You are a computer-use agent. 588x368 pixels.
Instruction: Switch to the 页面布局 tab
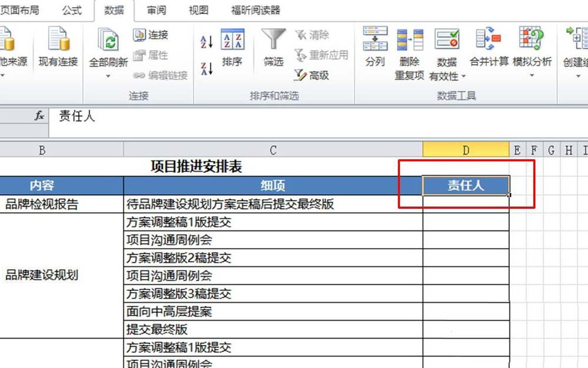[x=19, y=10]
